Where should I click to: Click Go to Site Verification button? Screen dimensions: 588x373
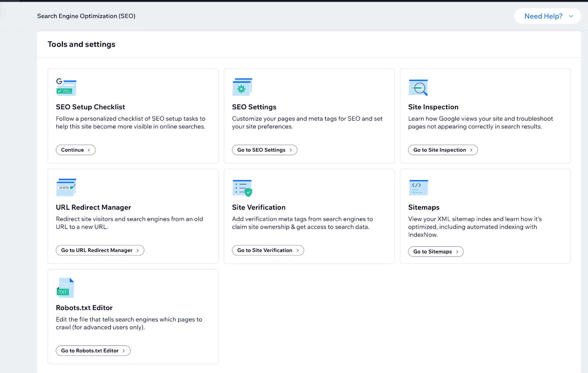[268, 251]
